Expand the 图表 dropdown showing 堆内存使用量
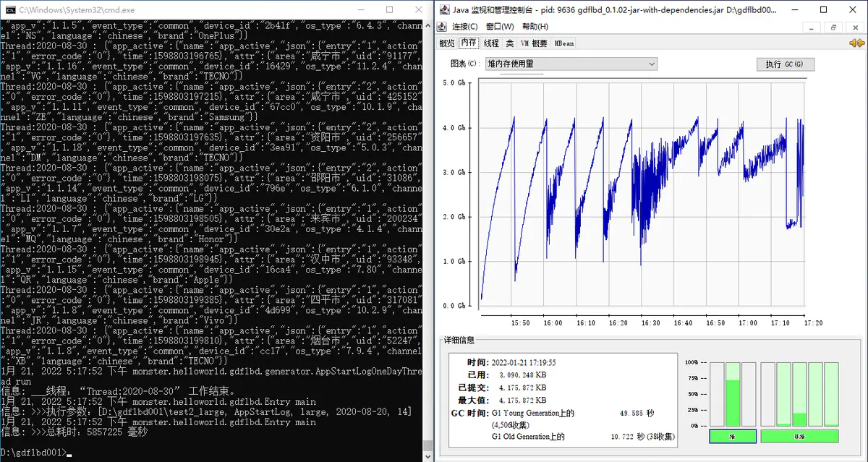This screenshot has height=462, width=868. click(x=571, y=64)
